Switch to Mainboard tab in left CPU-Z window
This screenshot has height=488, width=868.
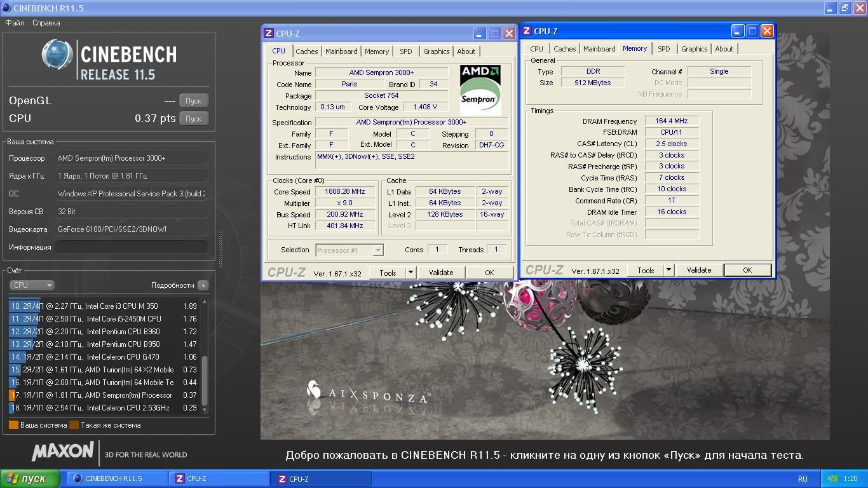(x=341, y=51)
